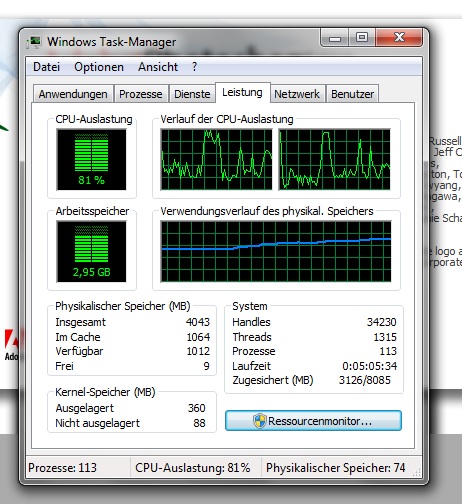The image size is (462, 504).
Task: Click the Threads value 1315
Action: click(x=385, y=337)
